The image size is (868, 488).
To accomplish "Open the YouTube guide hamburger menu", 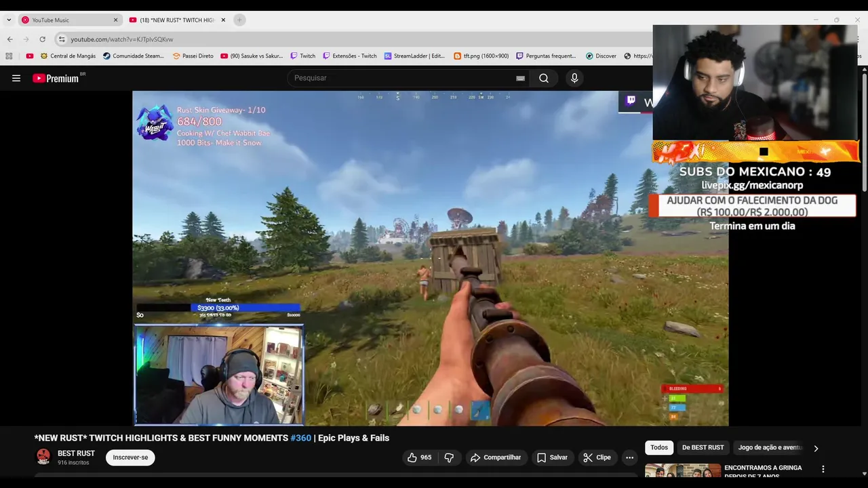I will 16,78.
